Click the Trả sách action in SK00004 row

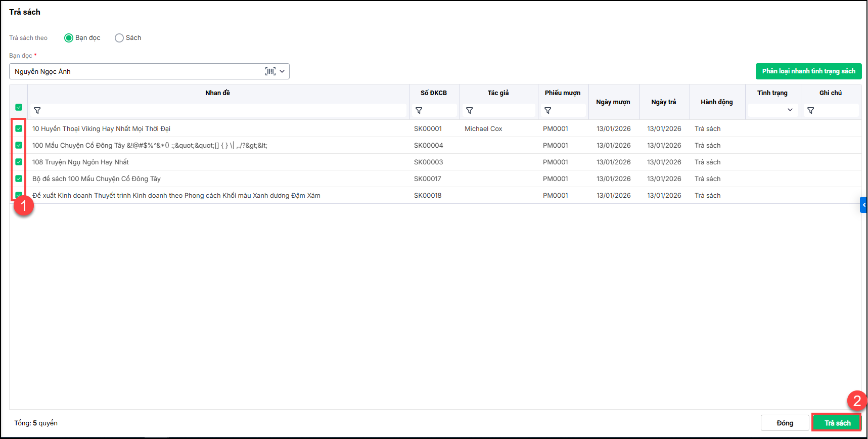(707, 145)
